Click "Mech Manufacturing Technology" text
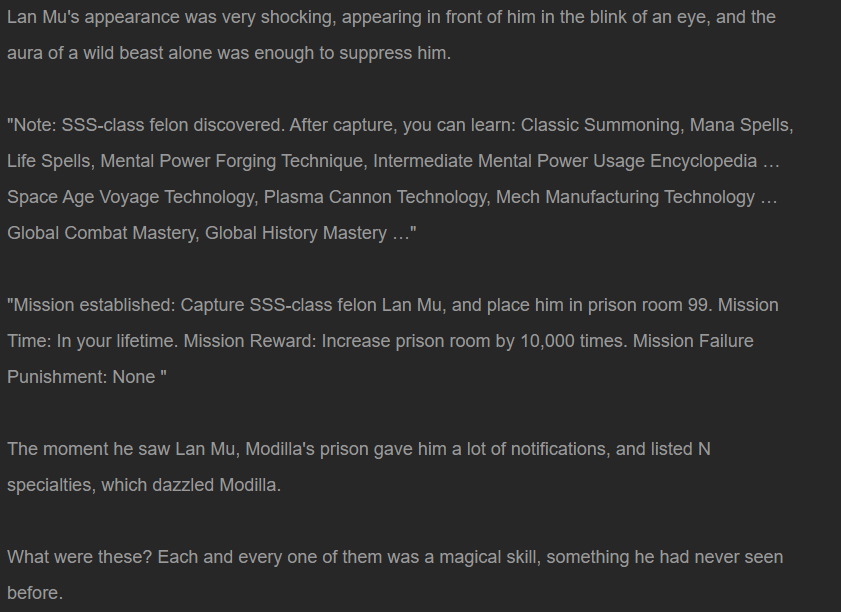The width and height of the screenshot is (841, 612). tap(625, 197)
